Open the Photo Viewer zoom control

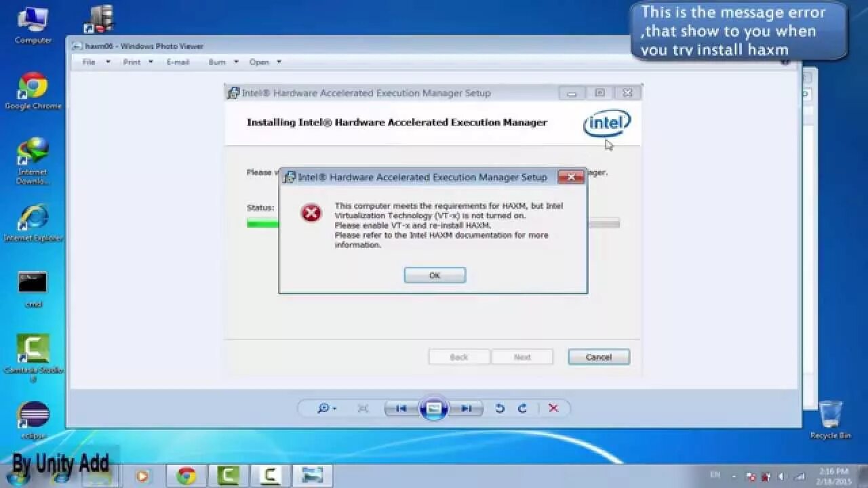(x=327, y=408)
